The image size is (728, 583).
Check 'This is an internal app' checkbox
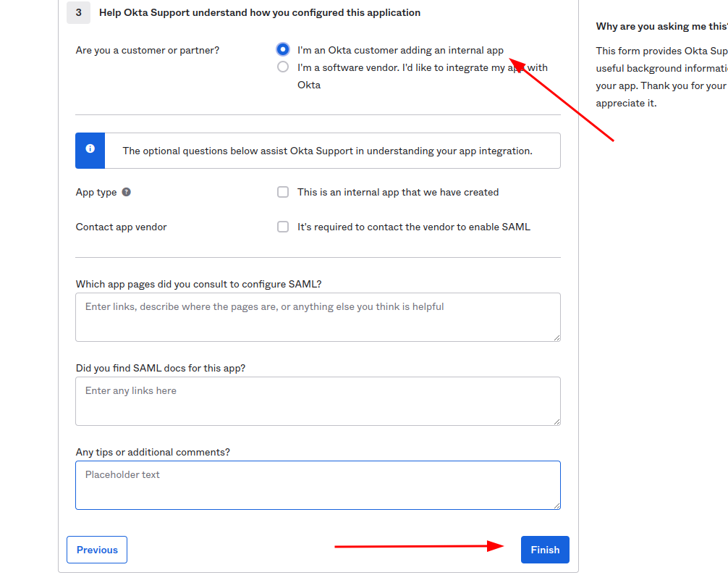[283, 192]
